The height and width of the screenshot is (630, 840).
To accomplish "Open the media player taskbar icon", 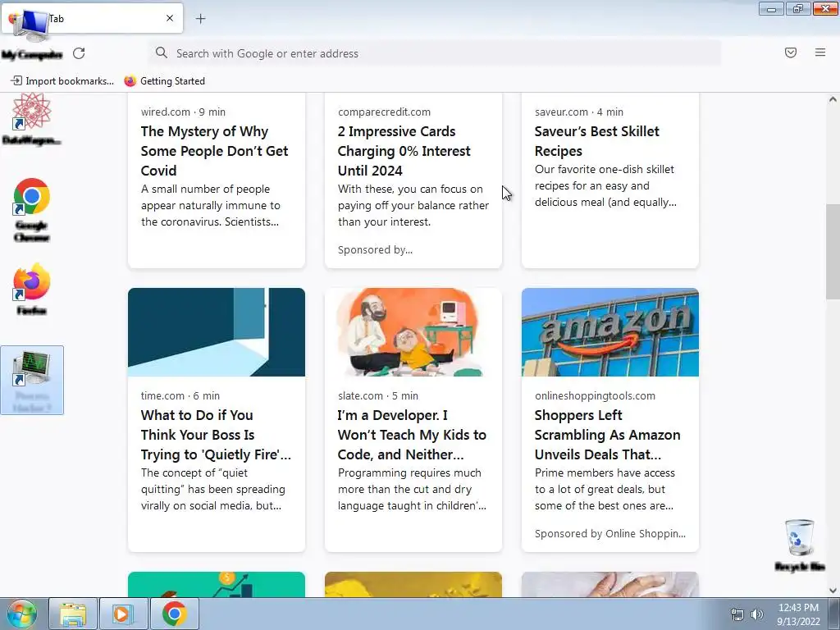I will pyautogui.click(x=123, y=614).
